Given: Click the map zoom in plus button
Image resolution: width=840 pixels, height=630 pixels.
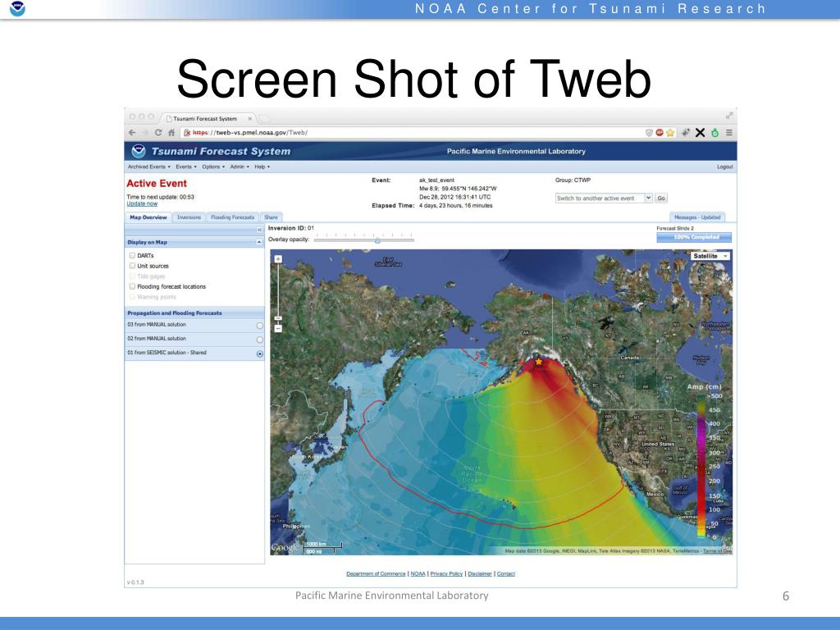Looking at the screenshot, I should (x=278, y=259).
